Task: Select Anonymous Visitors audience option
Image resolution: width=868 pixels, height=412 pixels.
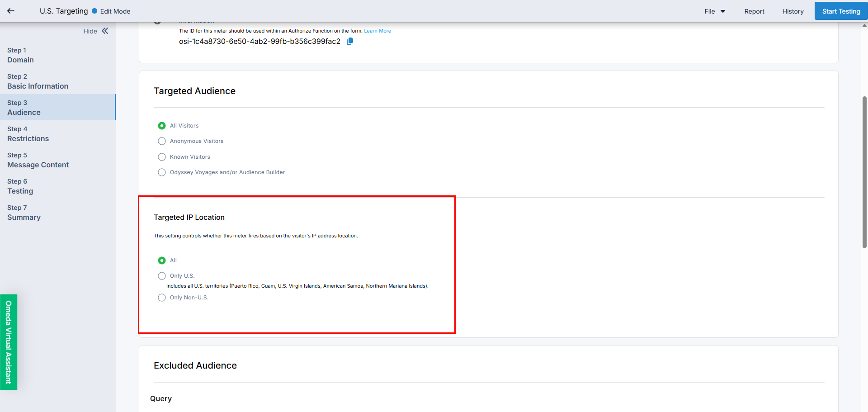Action: [x=162, y=141]
